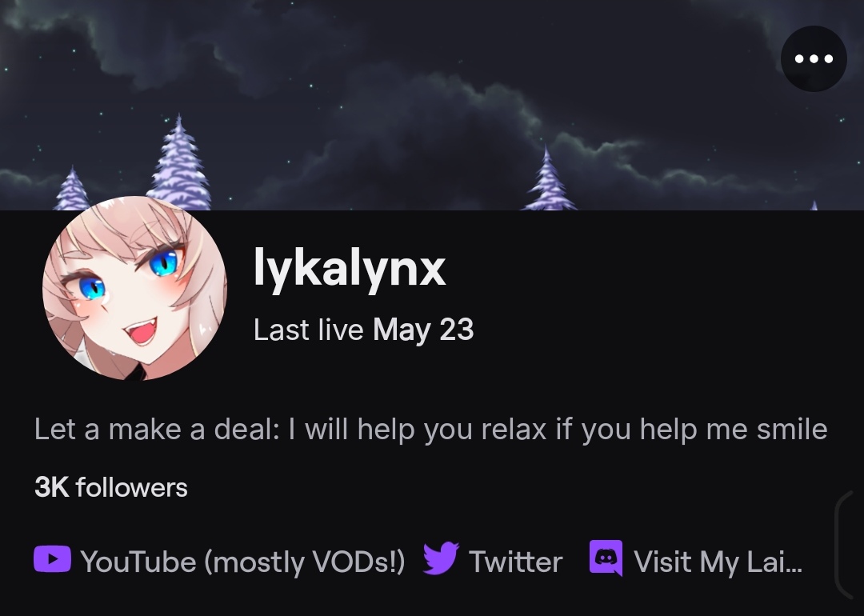Screen dimensions: 864x616
Task: Click the lykalynx anime profile avatar
Action: 134,288
